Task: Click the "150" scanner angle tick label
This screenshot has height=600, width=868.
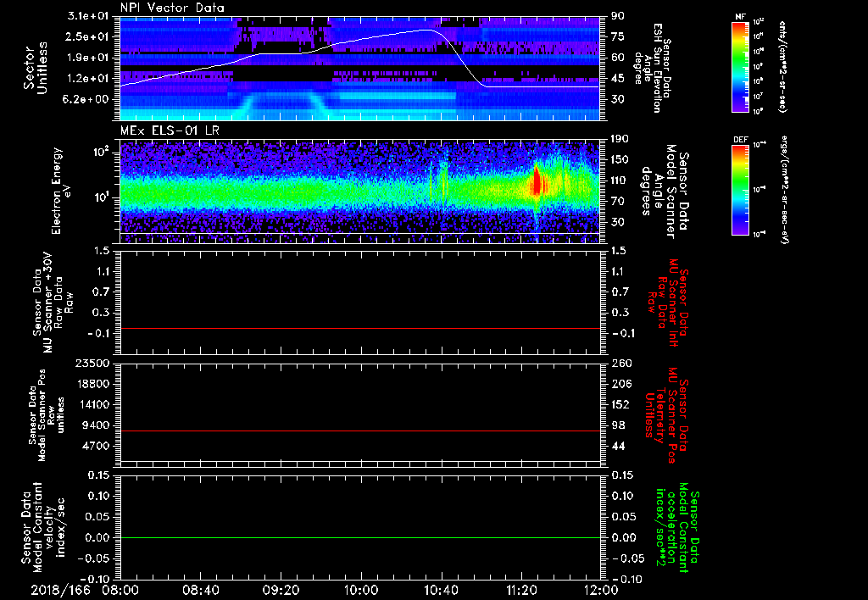Action: (x=620, y=159)
